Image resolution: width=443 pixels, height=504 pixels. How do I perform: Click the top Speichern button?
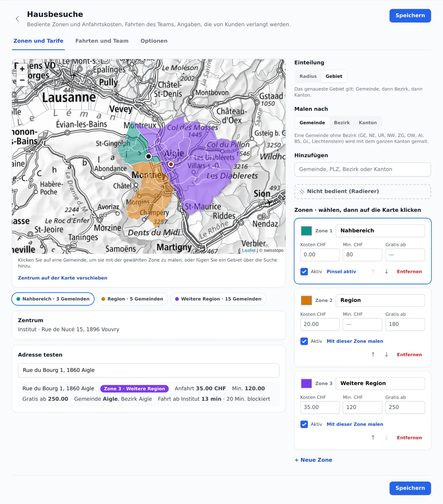[410, 16]
